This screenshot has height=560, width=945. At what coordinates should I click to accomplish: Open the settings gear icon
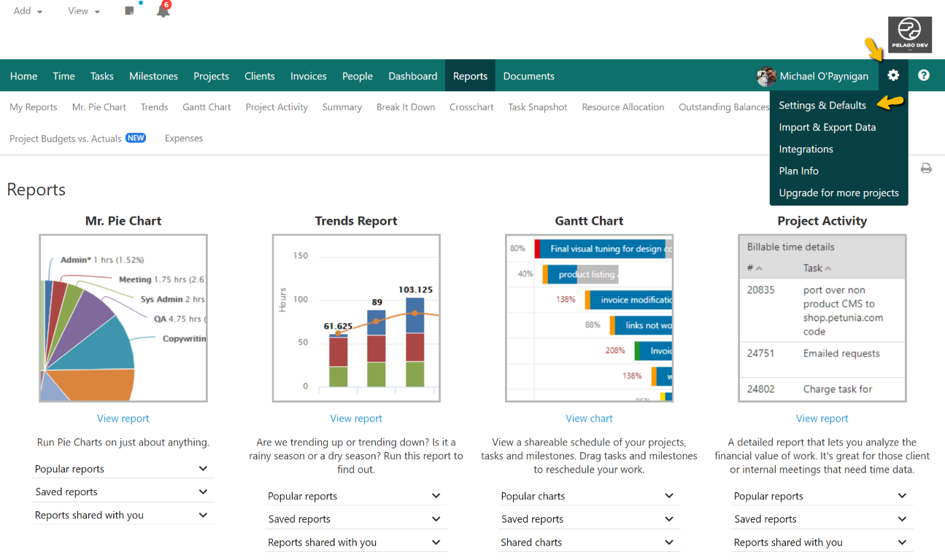(893, 76)
